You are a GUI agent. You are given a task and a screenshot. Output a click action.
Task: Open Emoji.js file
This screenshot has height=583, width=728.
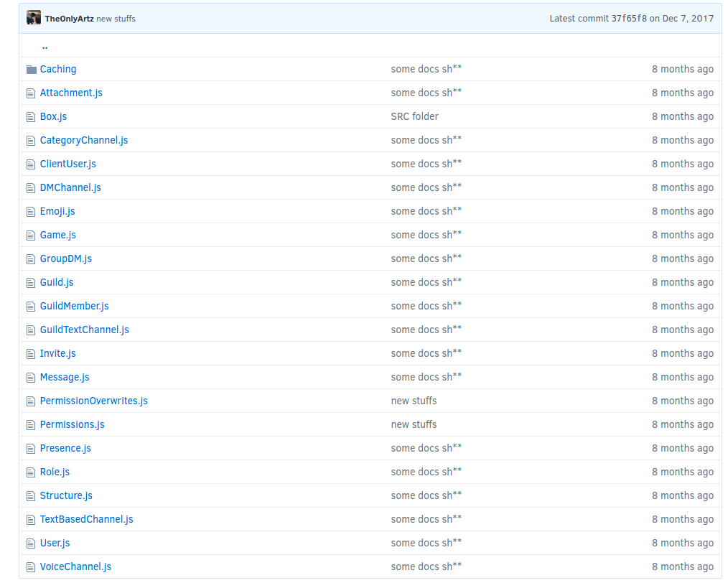[x=57, y=211]
